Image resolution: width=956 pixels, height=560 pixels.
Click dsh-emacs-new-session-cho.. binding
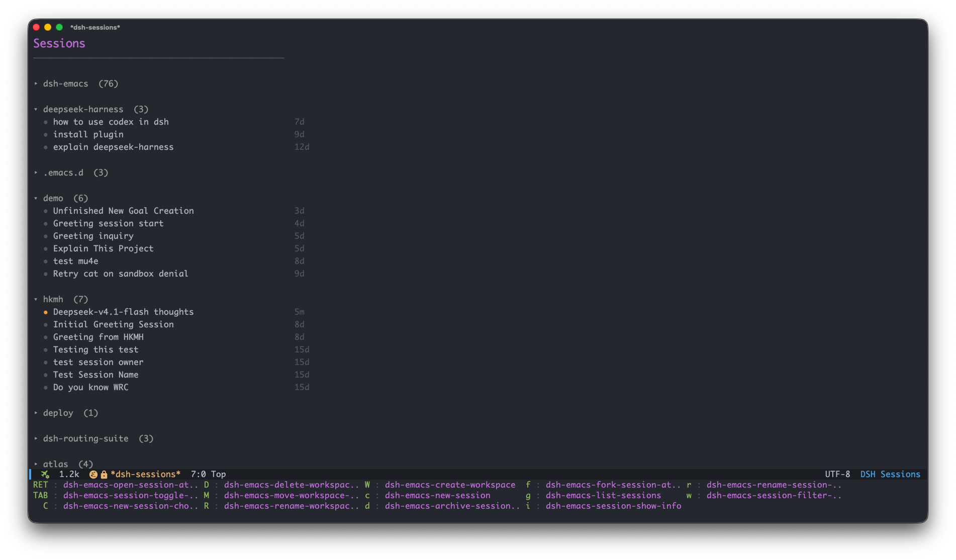[x=131, y=506]
